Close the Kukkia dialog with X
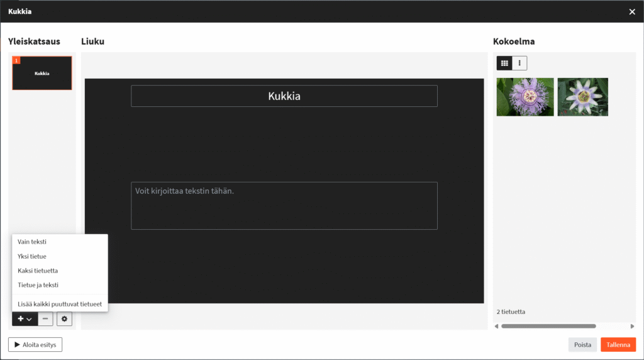The width and height of the screenshot is (644, 360). [632, 11]
